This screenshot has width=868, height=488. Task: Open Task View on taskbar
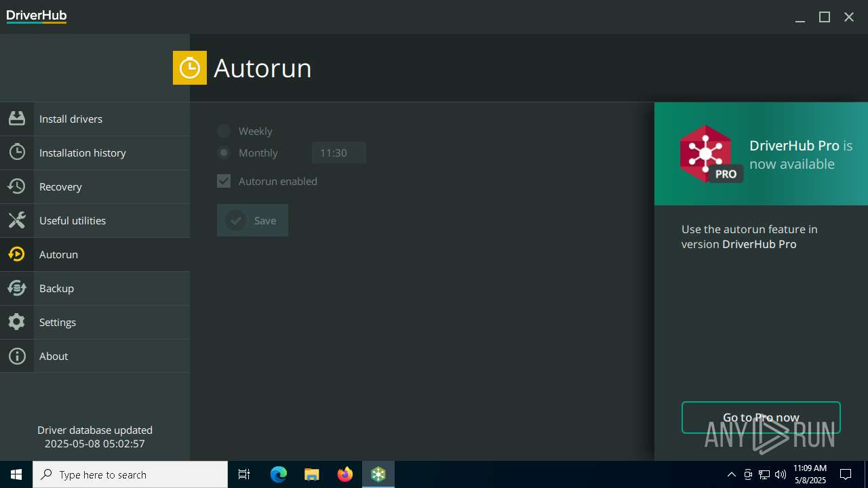[x=244, y=474]
